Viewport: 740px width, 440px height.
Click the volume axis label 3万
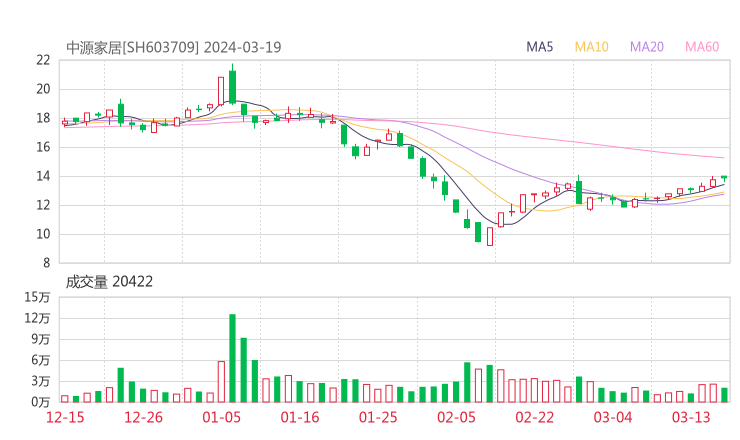point(41,381)
